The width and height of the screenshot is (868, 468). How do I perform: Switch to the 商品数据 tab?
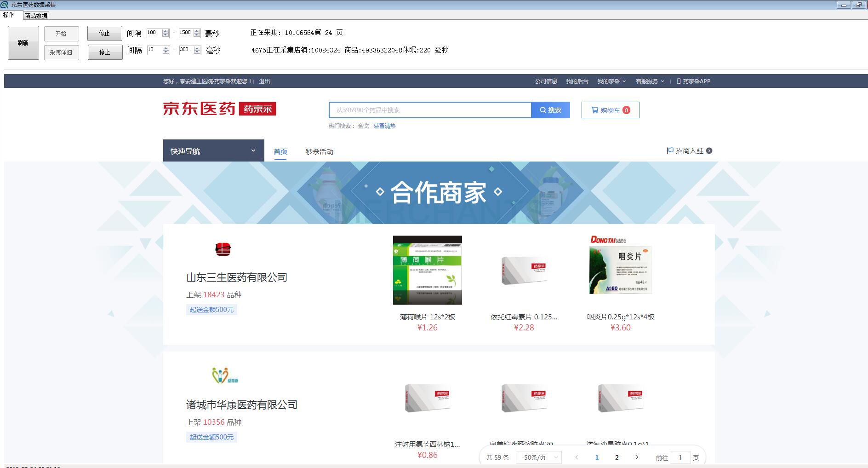pos(36,16)
